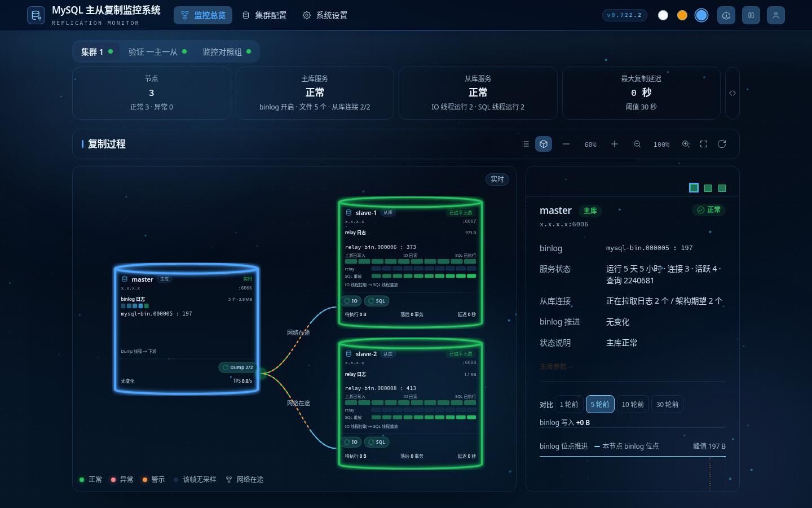Click the Dump 2/2 thread badge on master
812x508 pixels.
click(237, 367)
